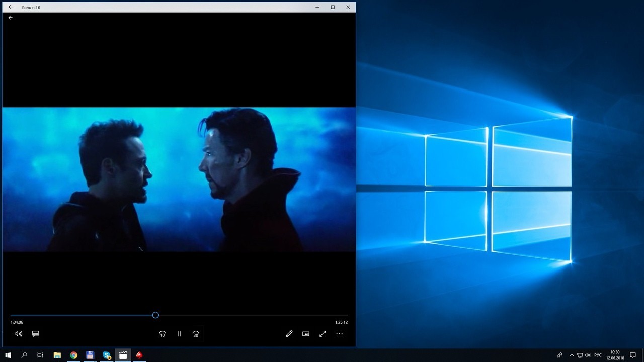Switch to mini player view
The height and width of the screenshot is (362, 644).
(x=306, y=334)
